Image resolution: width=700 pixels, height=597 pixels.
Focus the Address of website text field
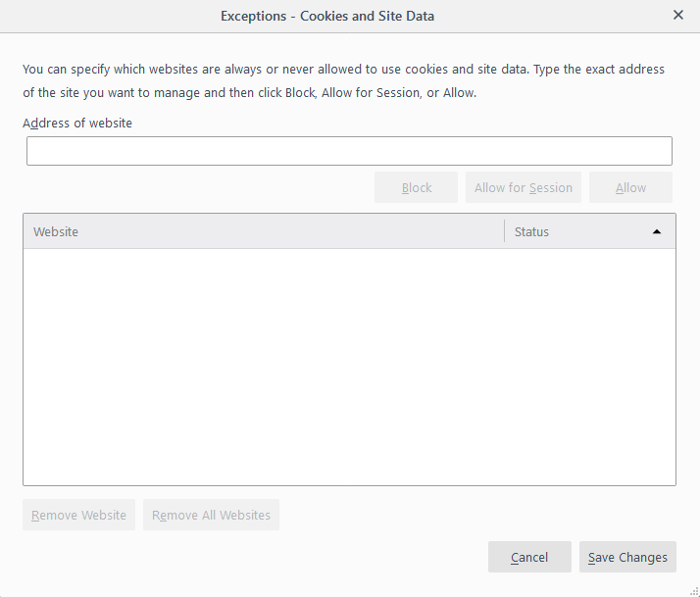(349, 151)
